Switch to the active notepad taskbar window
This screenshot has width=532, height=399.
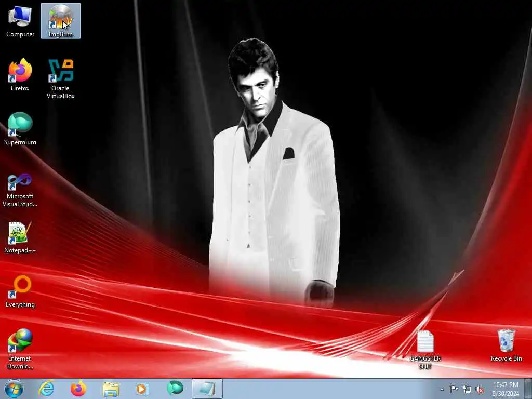pyautogui.click(x=207, y=389)
